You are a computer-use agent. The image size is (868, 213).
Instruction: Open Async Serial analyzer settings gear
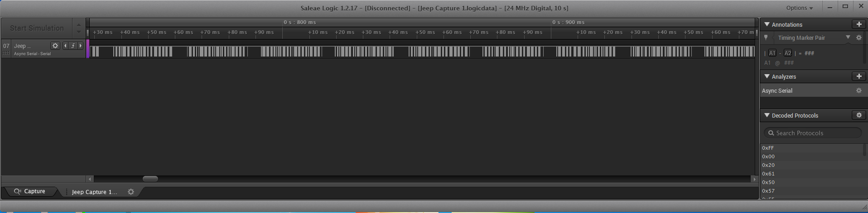click(x=858, y=90)
